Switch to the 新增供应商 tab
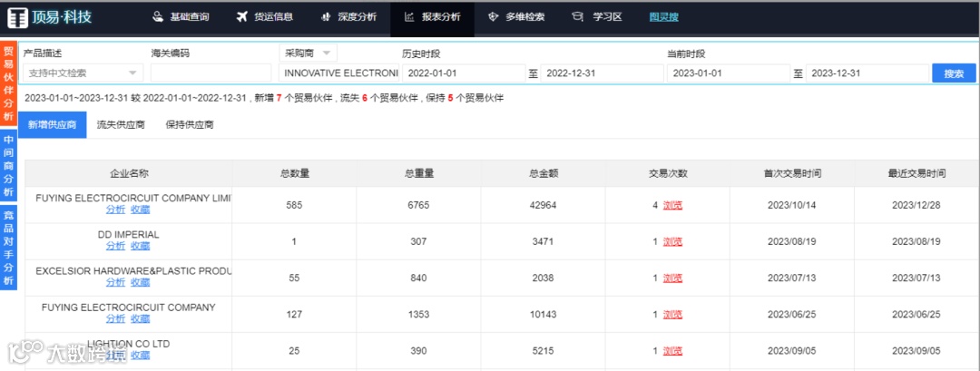 click(53, 125)
